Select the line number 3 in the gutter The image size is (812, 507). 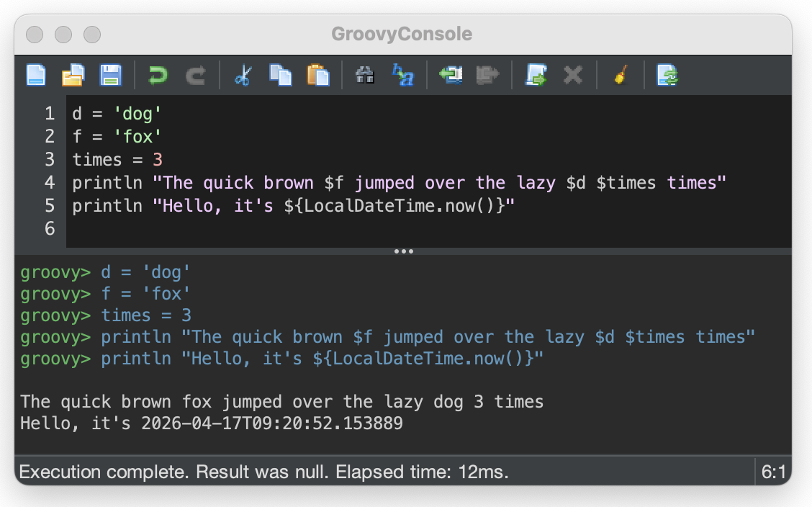[x=49, y=159]
